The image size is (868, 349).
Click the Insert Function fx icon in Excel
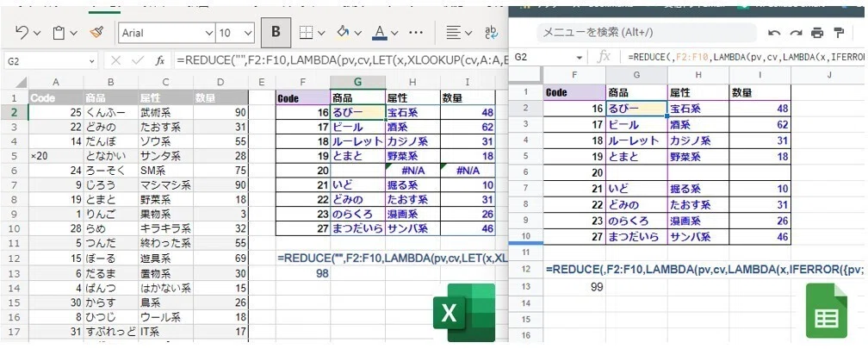[159, 60]
